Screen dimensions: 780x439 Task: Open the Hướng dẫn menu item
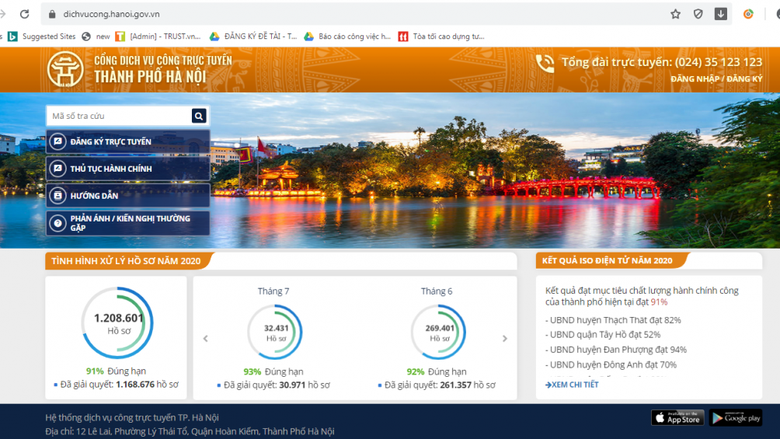pos(127,196)
